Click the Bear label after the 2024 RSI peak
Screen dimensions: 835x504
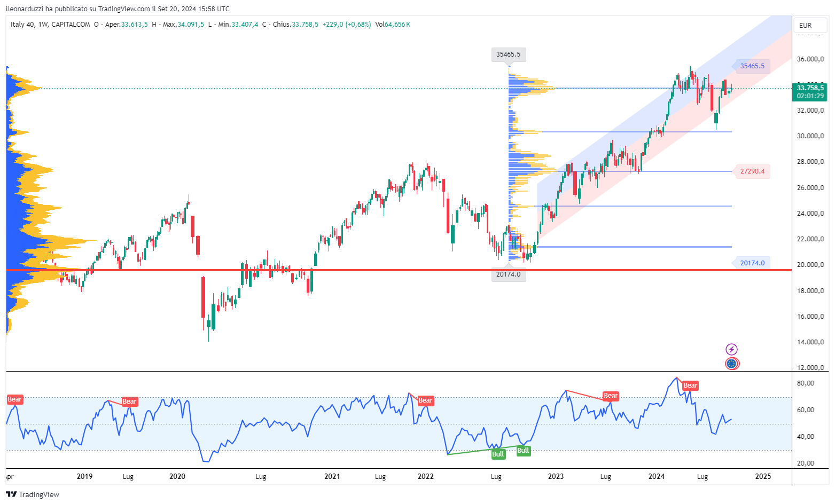coord(690,385)
